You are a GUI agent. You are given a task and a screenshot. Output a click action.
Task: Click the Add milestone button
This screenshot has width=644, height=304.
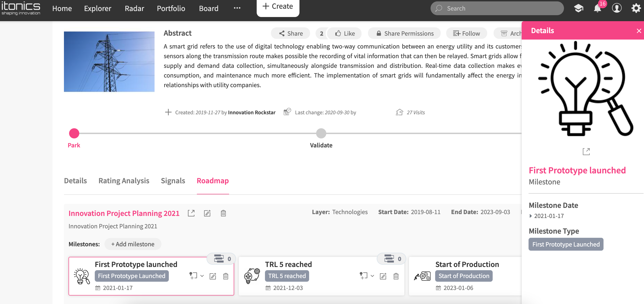(x=133, y=244)
